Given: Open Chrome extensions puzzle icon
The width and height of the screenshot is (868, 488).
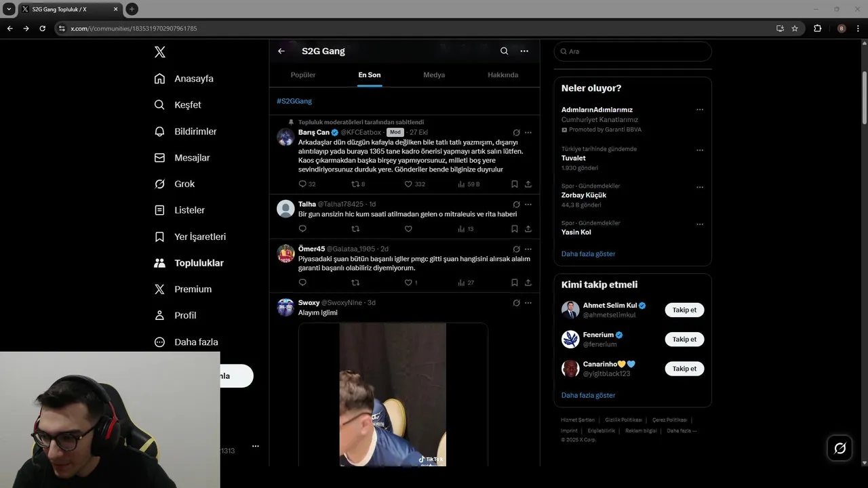Looking at the screenshot, I should (x=817, y=28).
